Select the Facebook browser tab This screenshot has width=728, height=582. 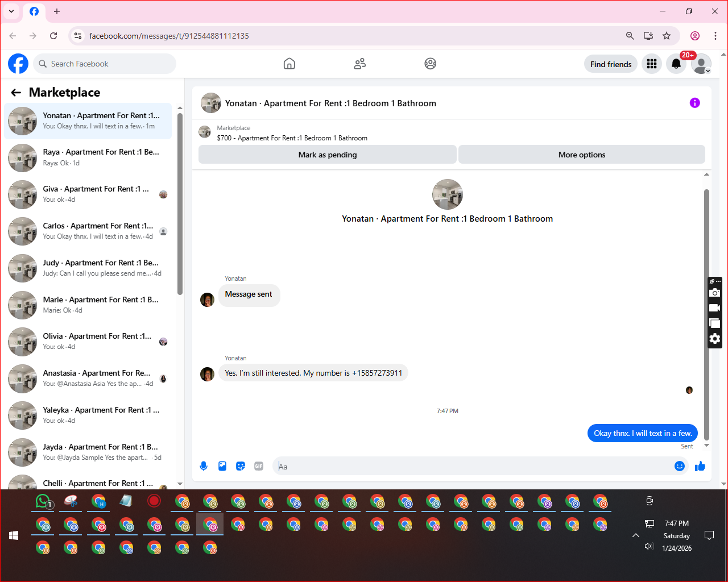click(34, 11)
